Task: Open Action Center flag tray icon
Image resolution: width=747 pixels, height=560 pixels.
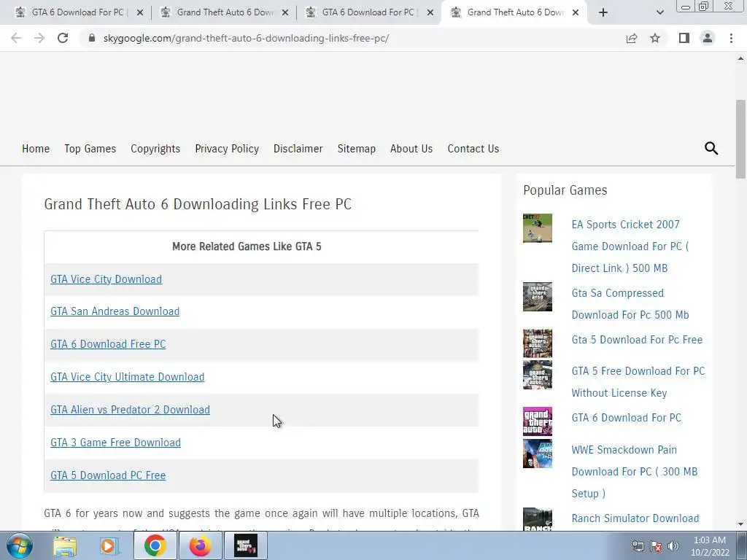Action: [656, 546]
